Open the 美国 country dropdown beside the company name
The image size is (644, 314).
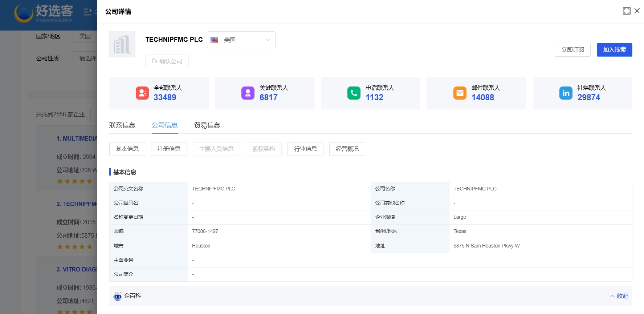coord(241,40)
